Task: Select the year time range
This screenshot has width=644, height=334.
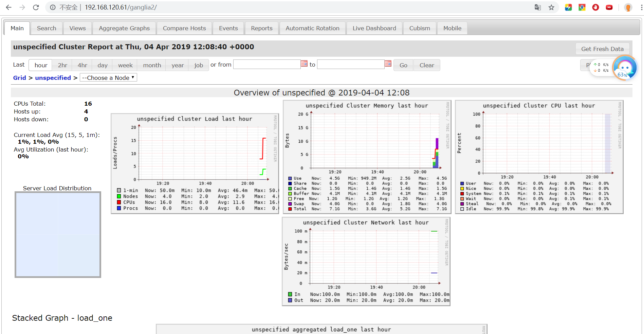Action: 178,65
